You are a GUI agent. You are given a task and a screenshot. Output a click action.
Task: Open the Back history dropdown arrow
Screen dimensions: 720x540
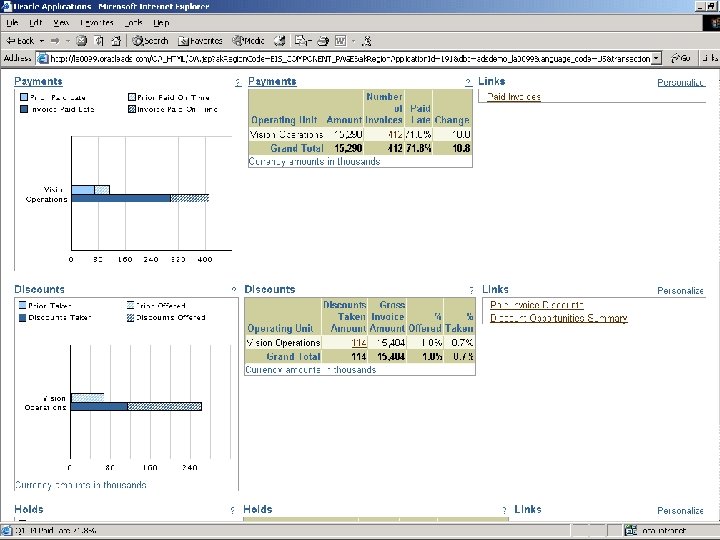(42, 41)
